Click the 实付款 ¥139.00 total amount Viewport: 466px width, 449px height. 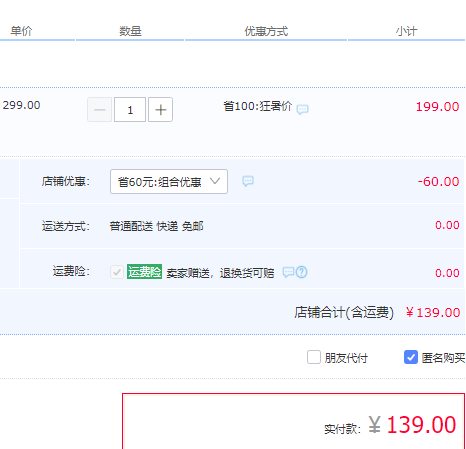[x=412, y=425]
